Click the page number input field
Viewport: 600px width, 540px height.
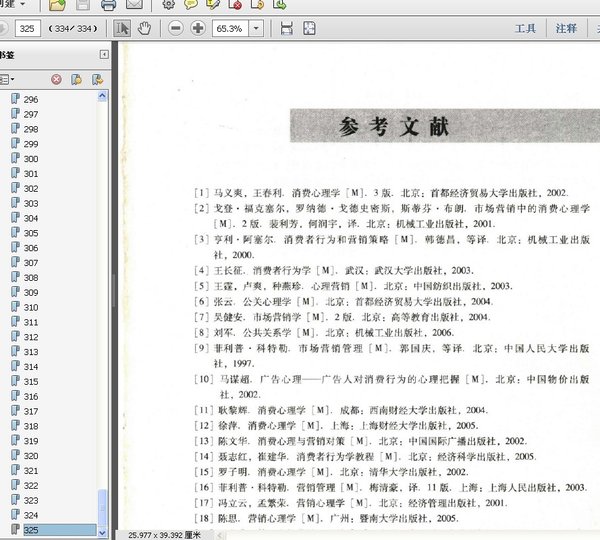pyautogui.click(x=27, y=29)
